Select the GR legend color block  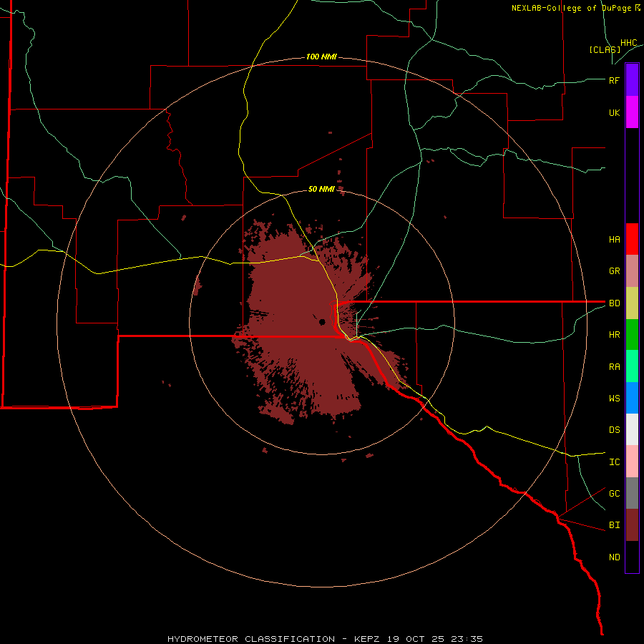coord(632,271)
